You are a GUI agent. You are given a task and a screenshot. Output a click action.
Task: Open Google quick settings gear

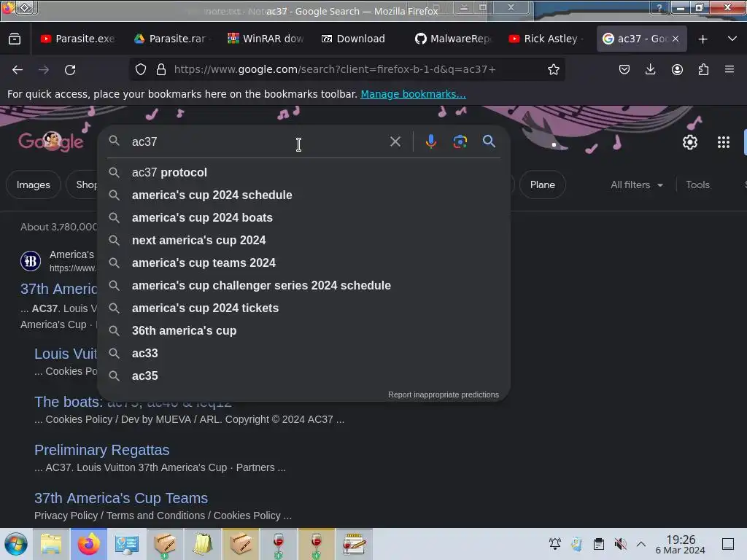(690, 142)
